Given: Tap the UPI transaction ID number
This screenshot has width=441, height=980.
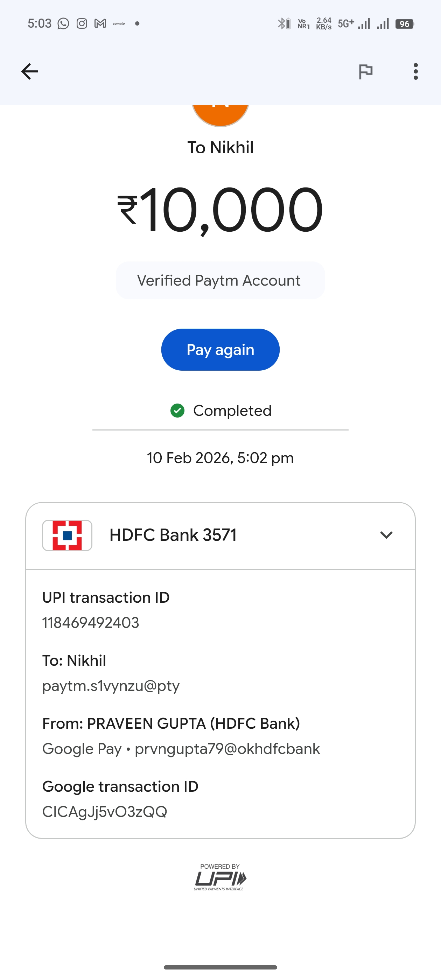Looking at the screenshot, I should [x=91, y=623].
